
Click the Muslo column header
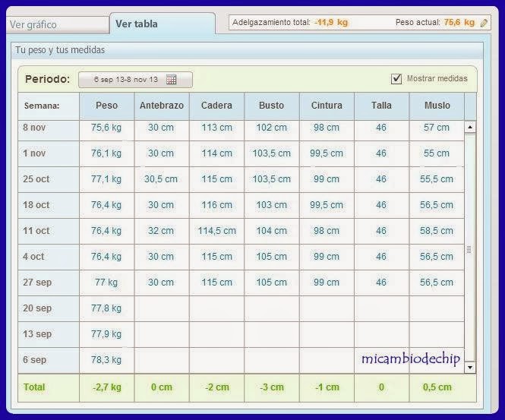pos(437,106)
